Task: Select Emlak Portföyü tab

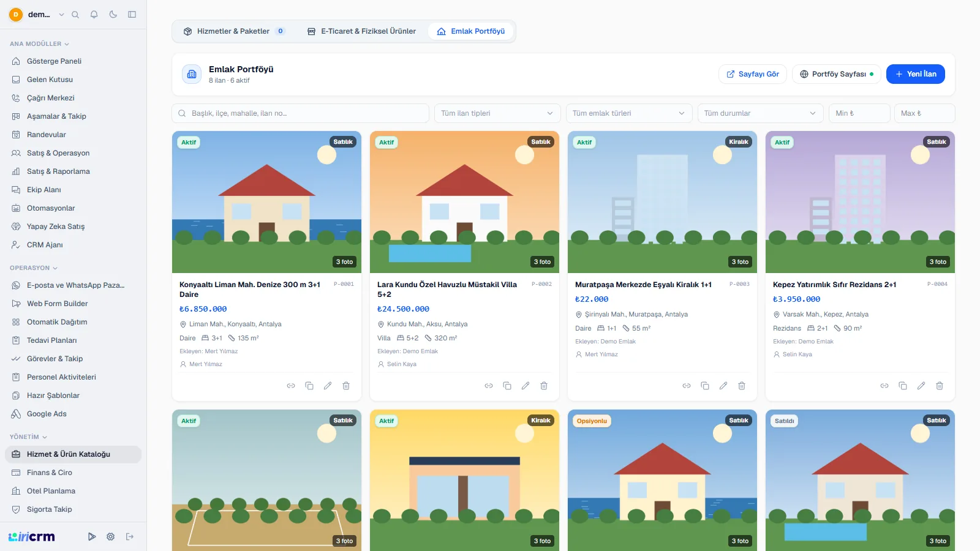Action: point(471,31)
